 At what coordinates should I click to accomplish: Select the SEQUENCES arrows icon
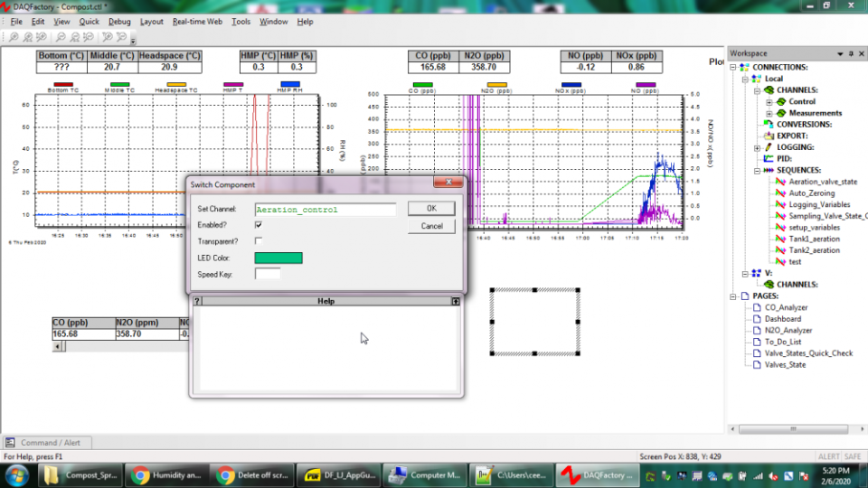point(769,170)
